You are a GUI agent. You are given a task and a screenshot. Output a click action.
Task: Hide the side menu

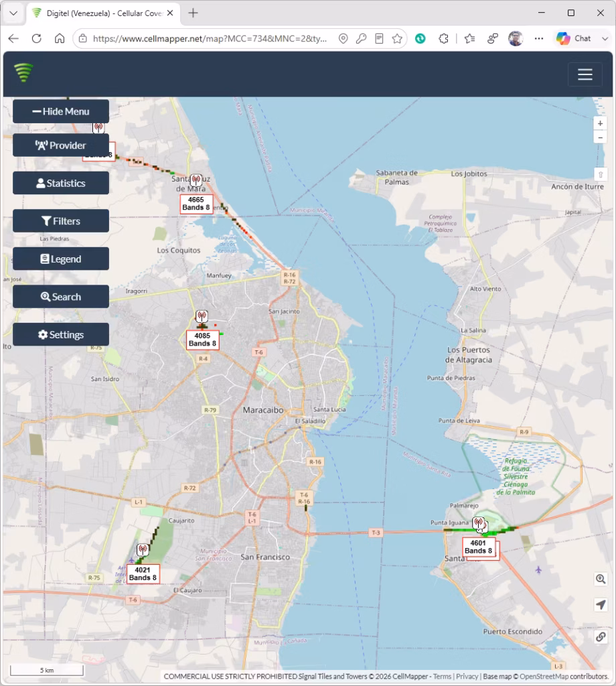click(x=61, y=112)
